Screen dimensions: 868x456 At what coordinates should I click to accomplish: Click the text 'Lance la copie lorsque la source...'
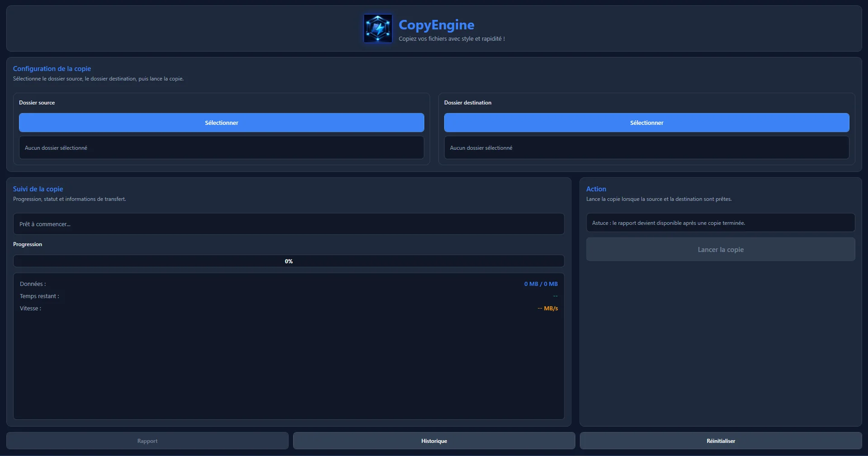[659, 199]
